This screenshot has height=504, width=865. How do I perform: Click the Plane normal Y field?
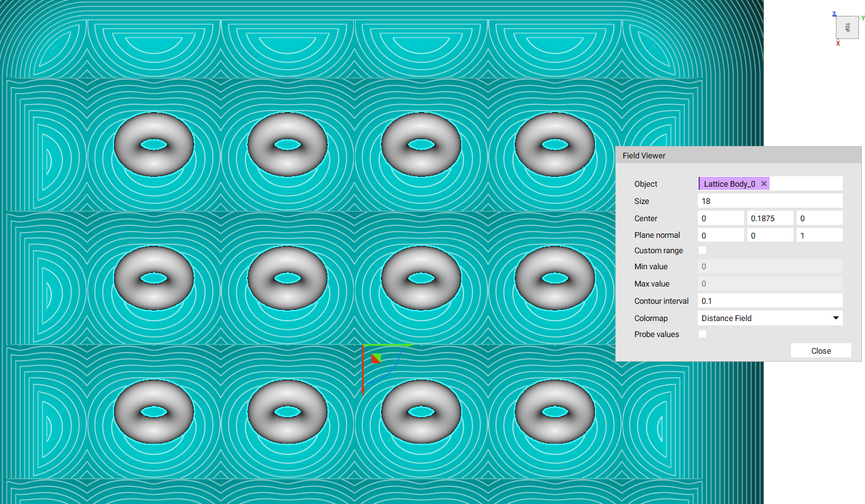[x=770, y=235]
